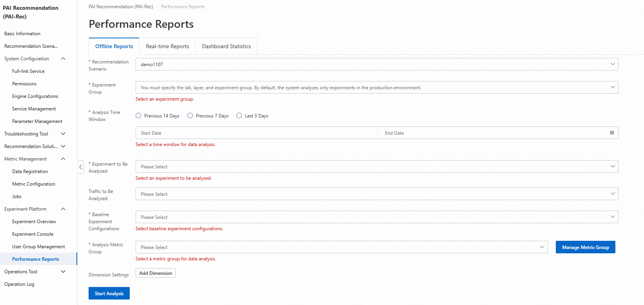Open Operation Log page
Image resolution: width=644 pixels, height=305 pixels.
pyautogui.click(x=19, y=284)
